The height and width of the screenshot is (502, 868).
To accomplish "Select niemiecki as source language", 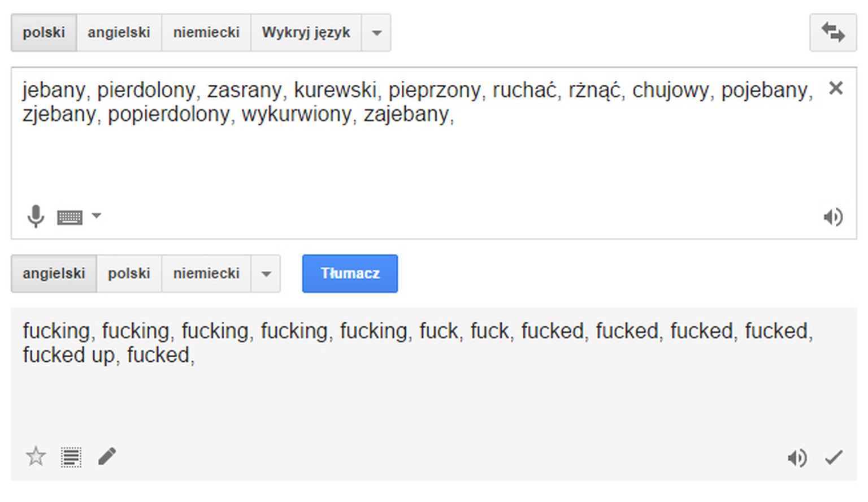I will coord(206,33).
